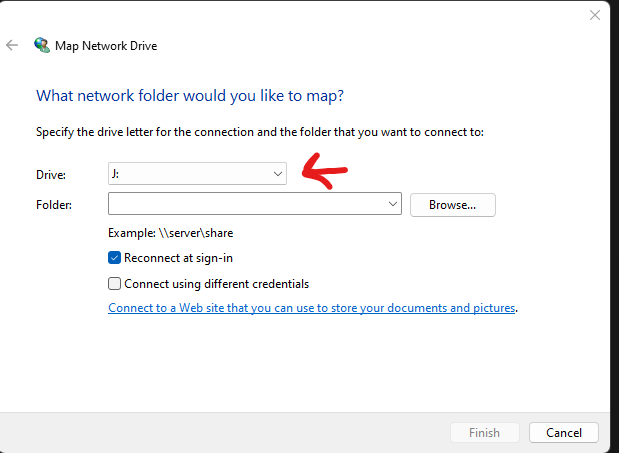Close the Map Network Drive dialog

[x=595, y=15]
